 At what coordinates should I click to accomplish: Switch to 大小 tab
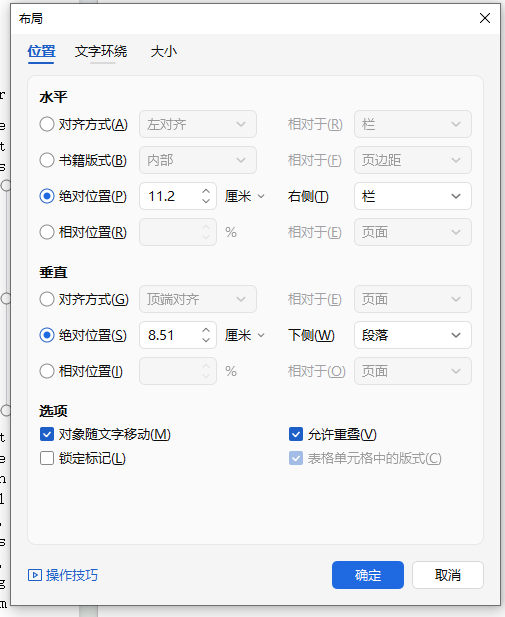[164, 52]
